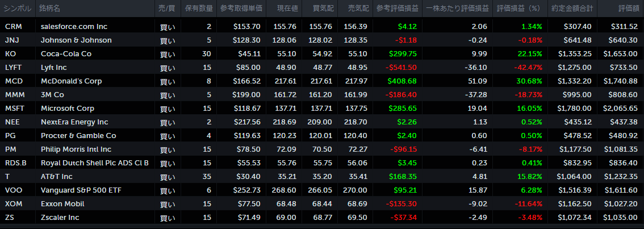Select the ZS symbol cell

tap(10, 217)
